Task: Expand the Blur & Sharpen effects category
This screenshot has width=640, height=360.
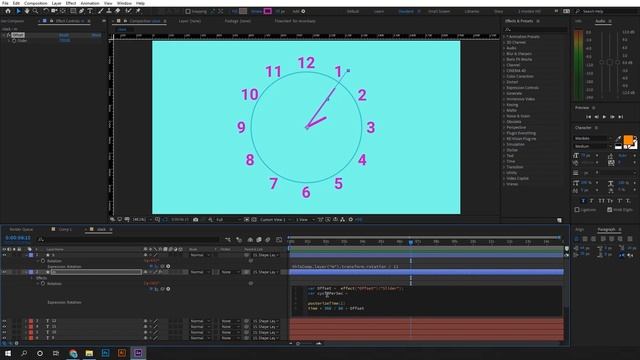Action: click(x=504, y=53)
